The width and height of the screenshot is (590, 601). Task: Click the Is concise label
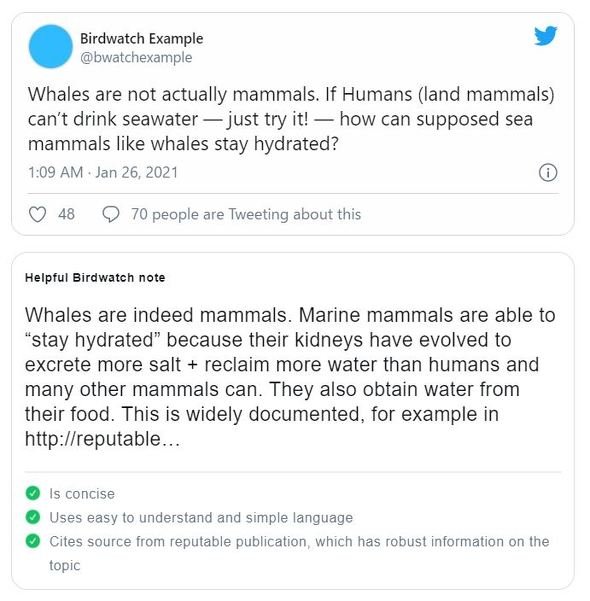coord(82,494)
